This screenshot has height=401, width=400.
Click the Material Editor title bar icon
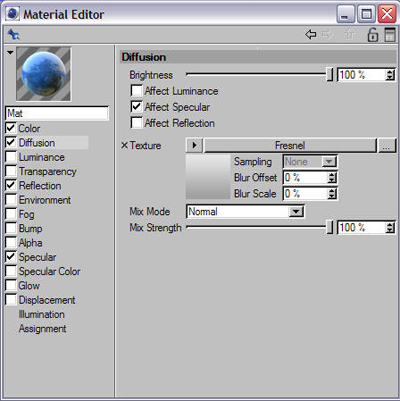tap(12, 14)
